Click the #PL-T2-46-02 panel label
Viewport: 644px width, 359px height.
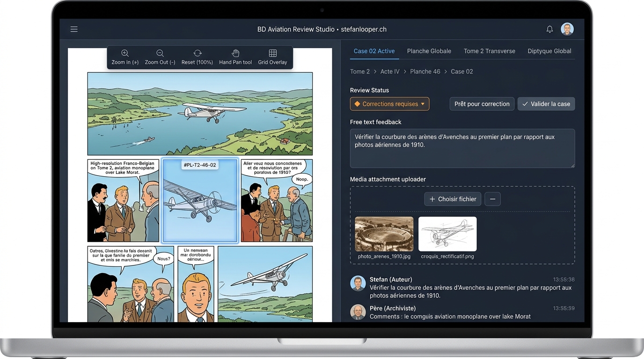click(x=200, y=165)
